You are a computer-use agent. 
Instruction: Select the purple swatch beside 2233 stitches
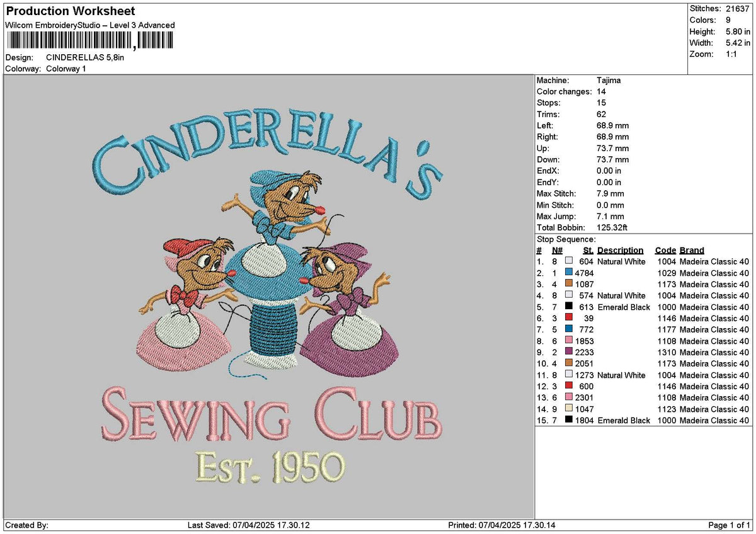569,351
